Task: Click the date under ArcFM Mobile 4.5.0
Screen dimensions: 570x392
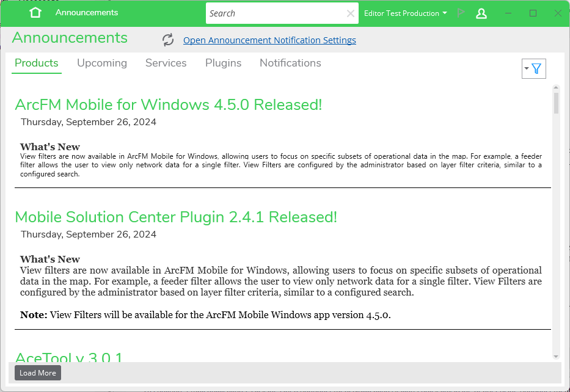Action: (x=89, y=122)
